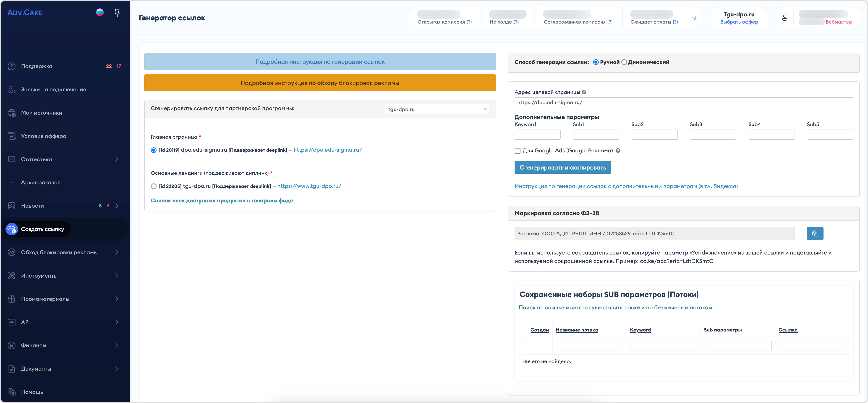Open Список всех доступных продуктов link

pos(222,201)
